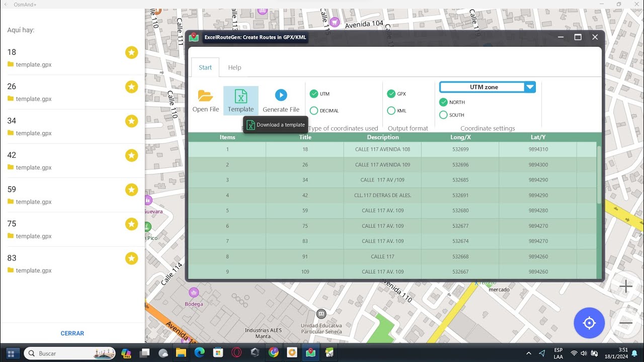This screenshot has width=644, height=362.
Task: Click the Generate File label
Action: [x=281, y=110]
